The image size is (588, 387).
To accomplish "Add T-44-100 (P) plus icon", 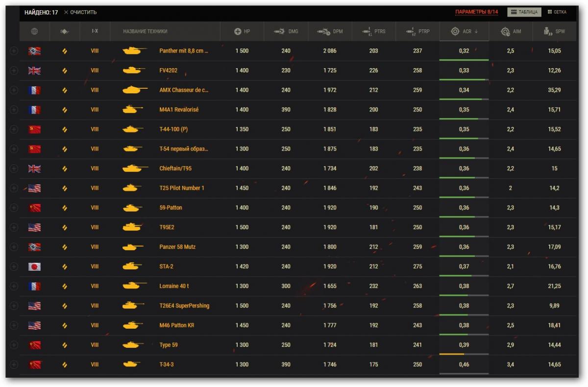I will [14, 129].
